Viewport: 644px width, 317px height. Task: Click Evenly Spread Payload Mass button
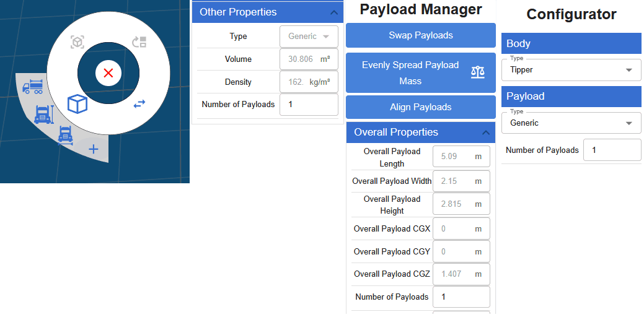[421, 72]
